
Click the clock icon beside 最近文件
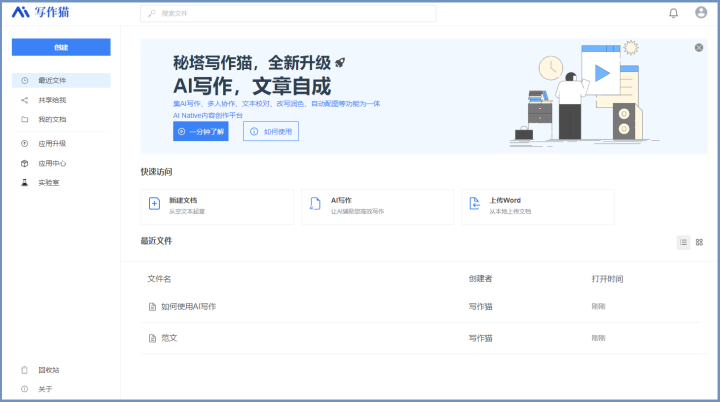pos(25,80)
